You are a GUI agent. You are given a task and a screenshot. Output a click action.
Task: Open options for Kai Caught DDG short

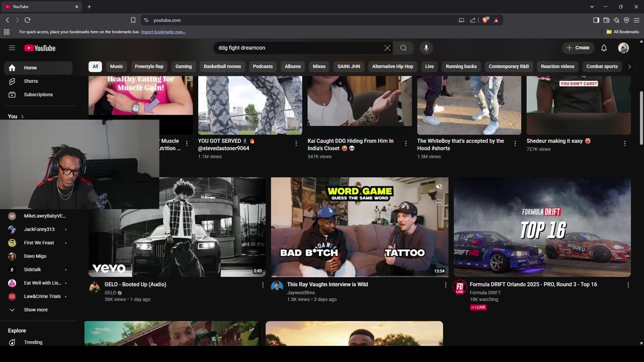[x=406, y=143]
